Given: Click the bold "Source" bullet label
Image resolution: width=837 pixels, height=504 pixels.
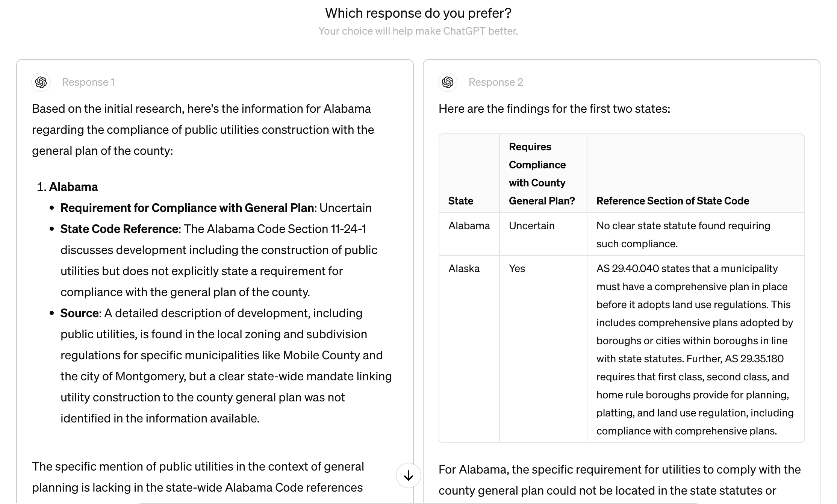Looking at the screenshot, I should [80, 313].
